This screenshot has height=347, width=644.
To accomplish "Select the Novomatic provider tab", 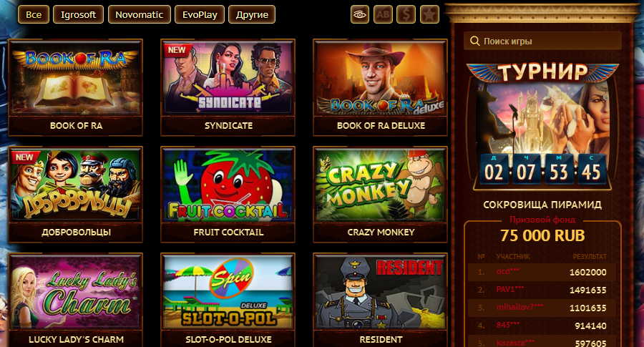I will point(140,15).
